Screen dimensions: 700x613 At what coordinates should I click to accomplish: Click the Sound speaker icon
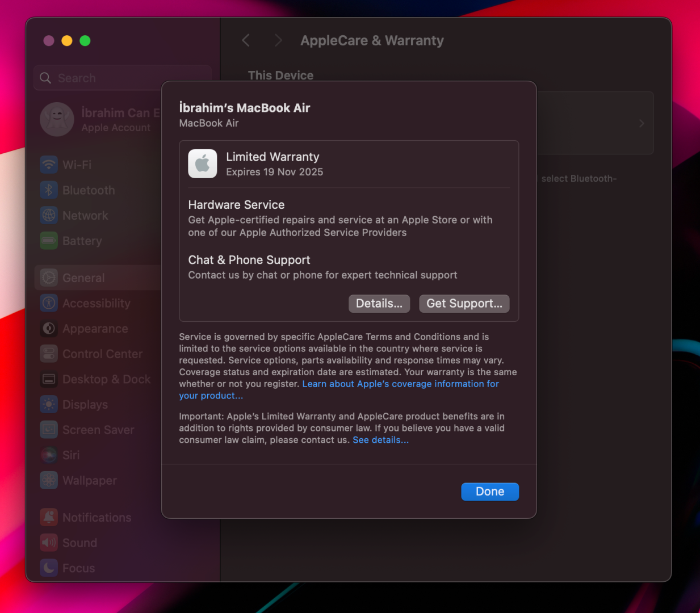[x=49, y=543]
